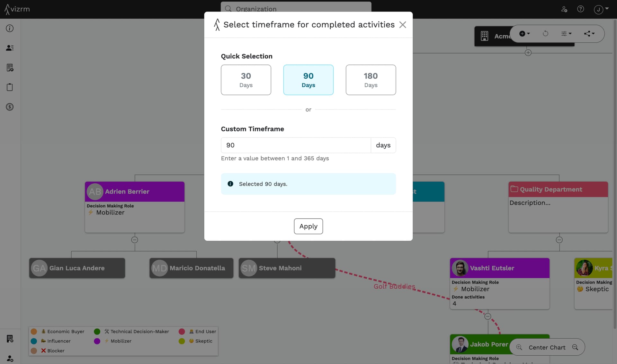Open the organization edit icon at sidebar bottom
Image resolution: width=617 pixels, height=364 pixels.
coord(10,339)
